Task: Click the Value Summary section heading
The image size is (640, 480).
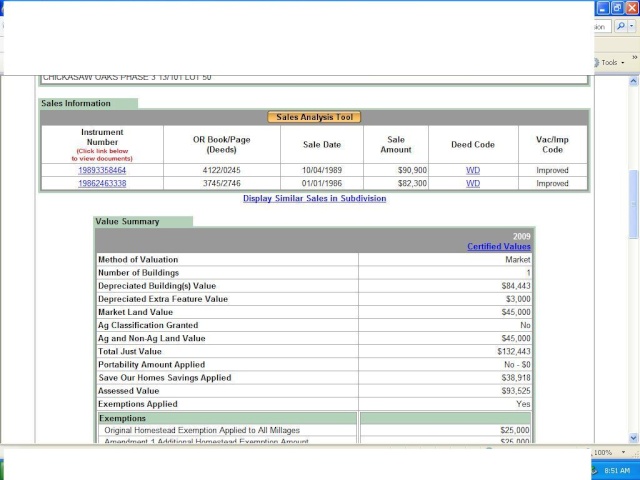Action: [127, 222]
